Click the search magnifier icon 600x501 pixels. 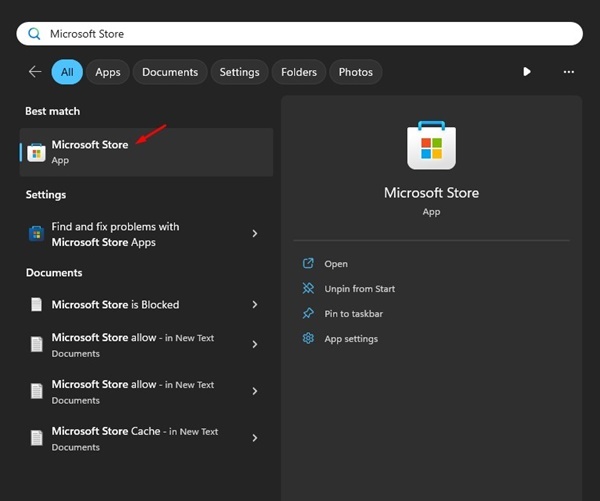[34, 34]
